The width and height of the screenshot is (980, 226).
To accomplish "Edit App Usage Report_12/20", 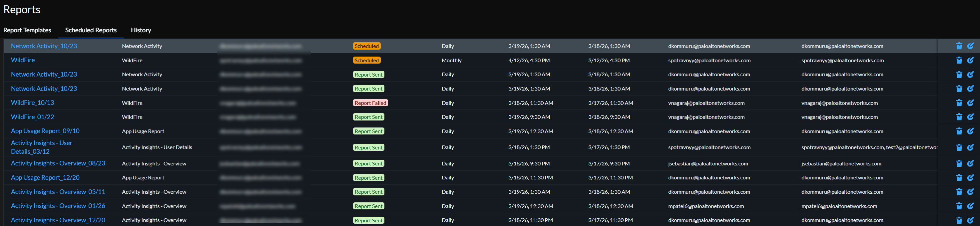I will [x=970, y=177].
